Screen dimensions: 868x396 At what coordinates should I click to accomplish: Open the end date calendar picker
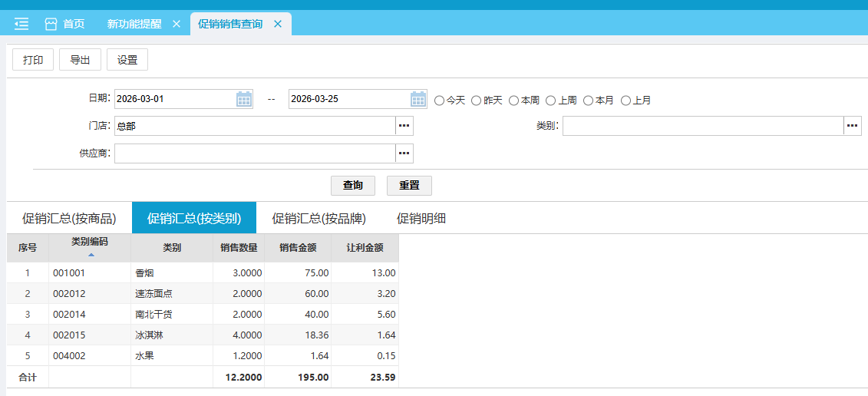point(418,99)
